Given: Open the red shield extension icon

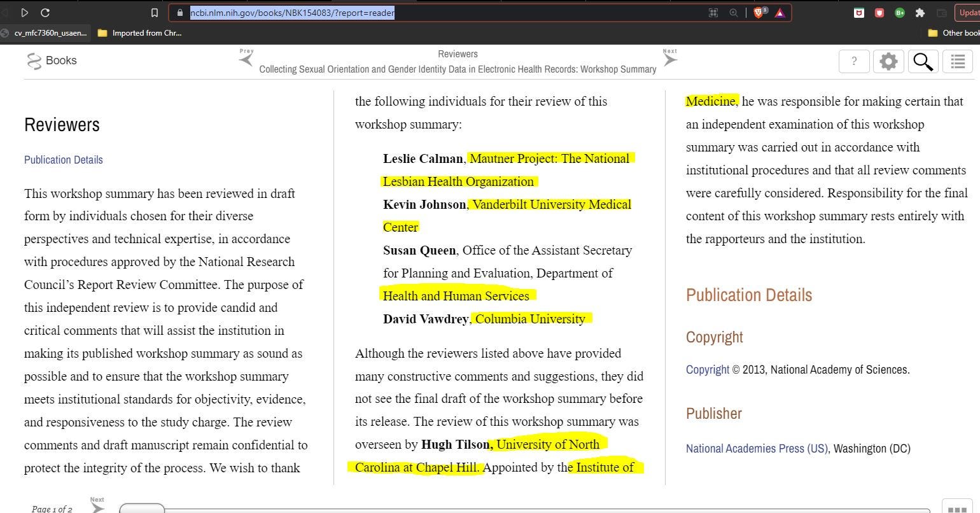Looking at the screenshot, I should (879, 13).
